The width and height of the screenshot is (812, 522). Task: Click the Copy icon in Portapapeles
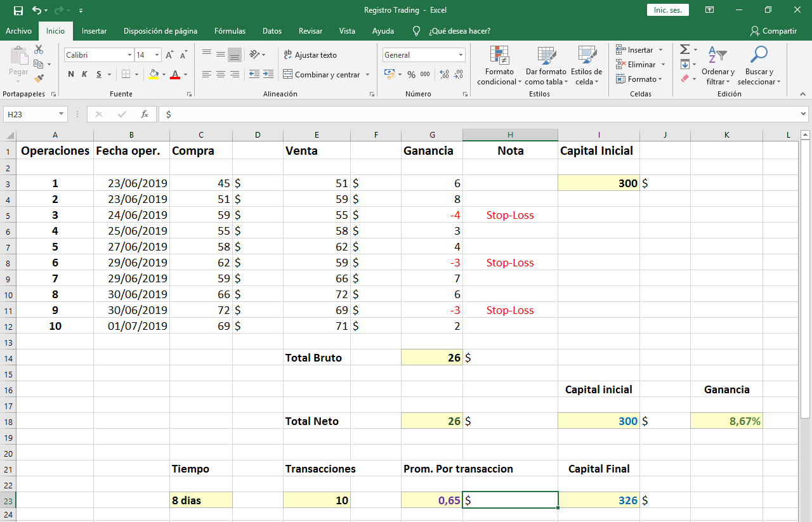[39, 64]
